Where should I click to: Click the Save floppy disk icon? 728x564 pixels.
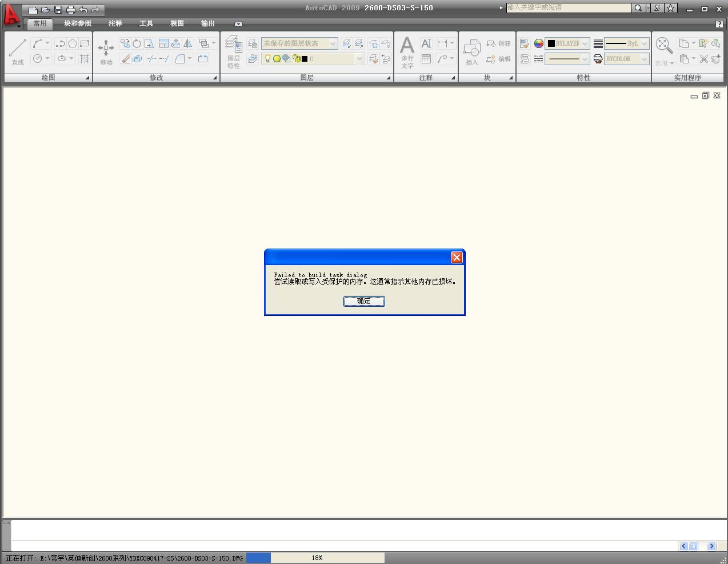pyautogui.click(x=58, y=10)
